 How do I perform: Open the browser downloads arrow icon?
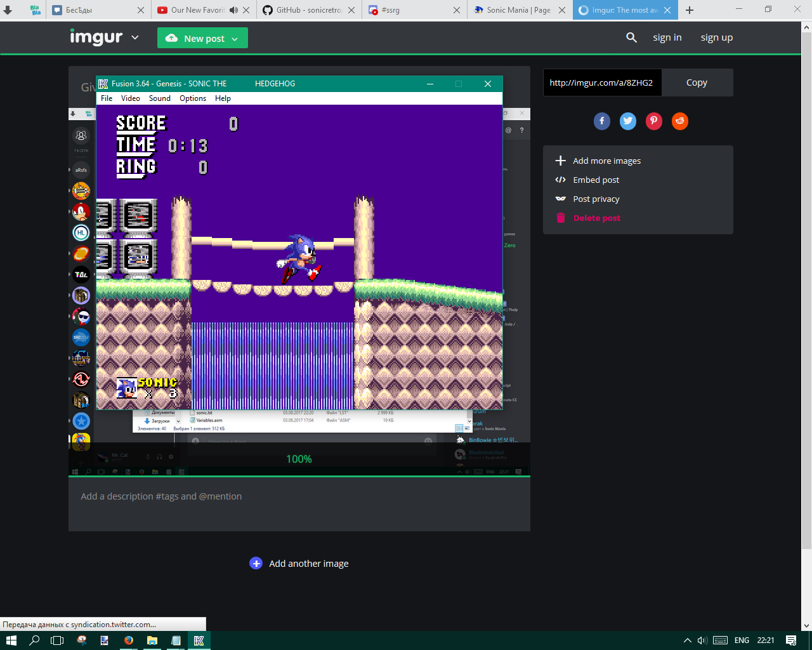tap(8, 10)
